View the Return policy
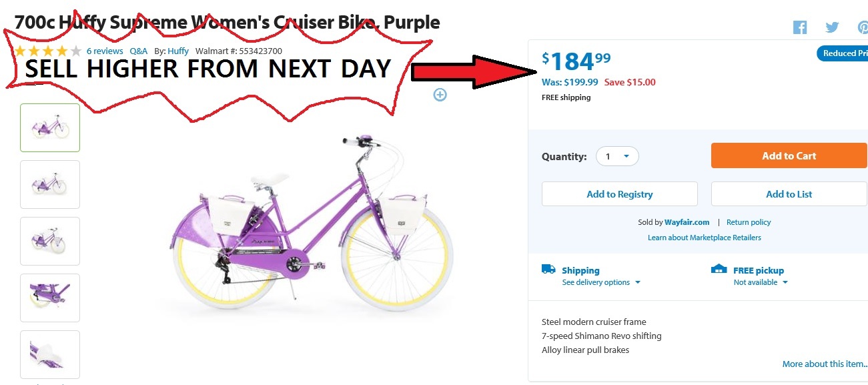The width and height of the screenshot is (868, 385). pyautogui.click(x=749, y=222)
